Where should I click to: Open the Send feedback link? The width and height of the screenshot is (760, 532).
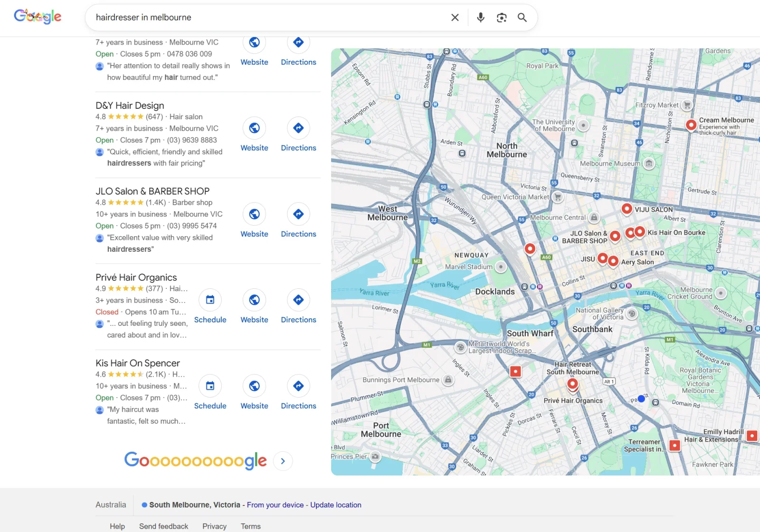pos(163,526)
